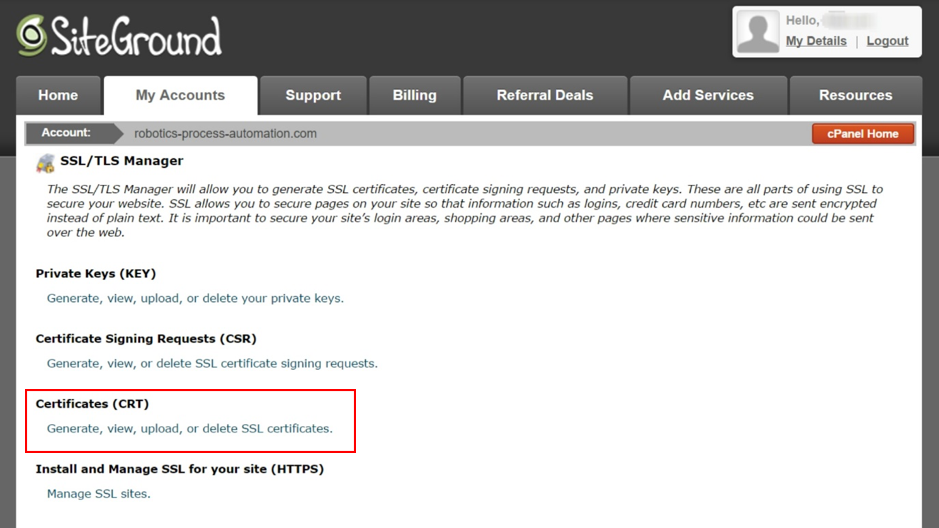Click the Certificate Signing Requests (CSR) heading
Image resolution: width=939 pixels, height=528 pixels.
[x=146, y=339]
